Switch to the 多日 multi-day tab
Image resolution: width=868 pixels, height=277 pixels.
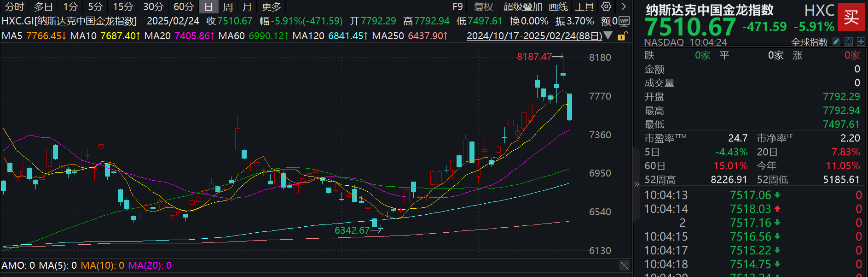click(43, 6)
